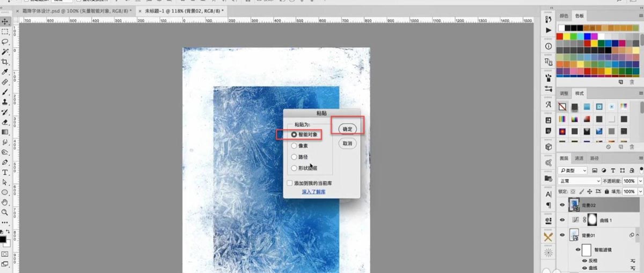Click the type layer filter icon
Image resolution: width=644 pixels, height=273 pixels.
coord(612,170)
